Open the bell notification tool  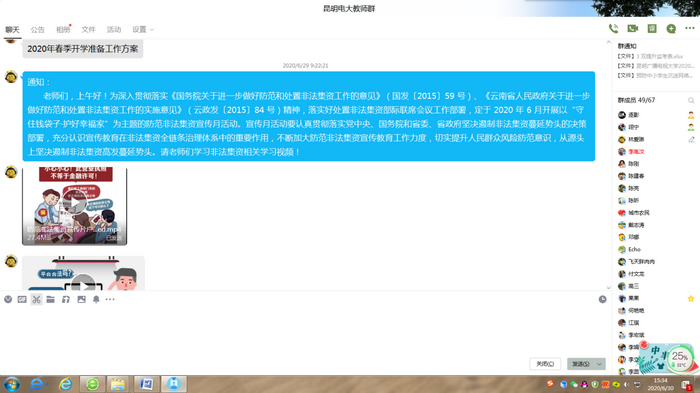pos(96,299)
